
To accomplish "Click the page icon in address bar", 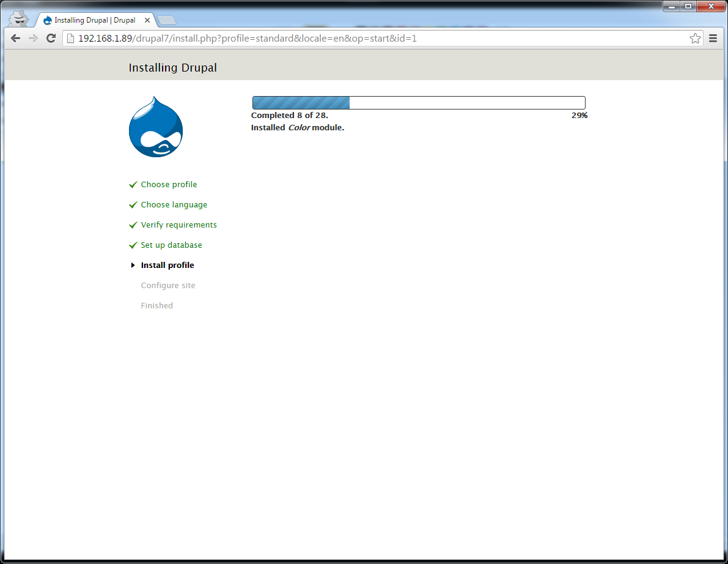I will pyautogui.click(x=70, y=39).
